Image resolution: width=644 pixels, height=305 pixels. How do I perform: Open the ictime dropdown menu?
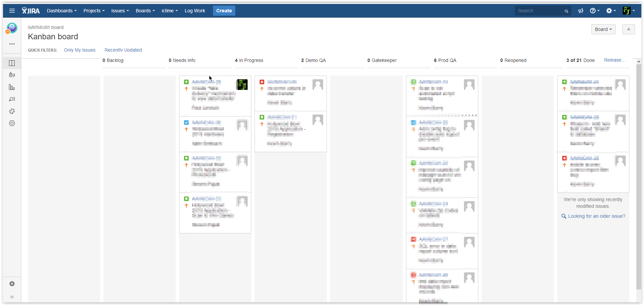coord(170,11)
